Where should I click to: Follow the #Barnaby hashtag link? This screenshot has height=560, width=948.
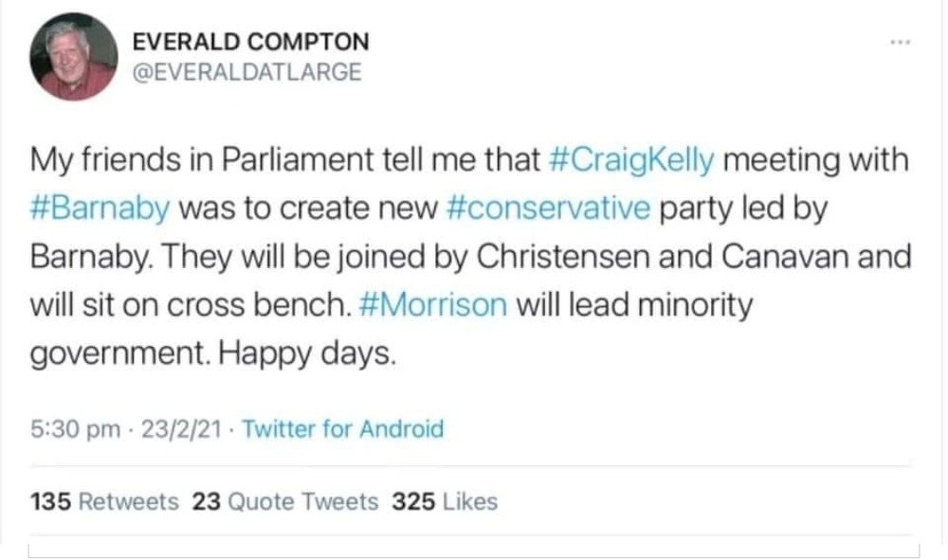point(100,208)
